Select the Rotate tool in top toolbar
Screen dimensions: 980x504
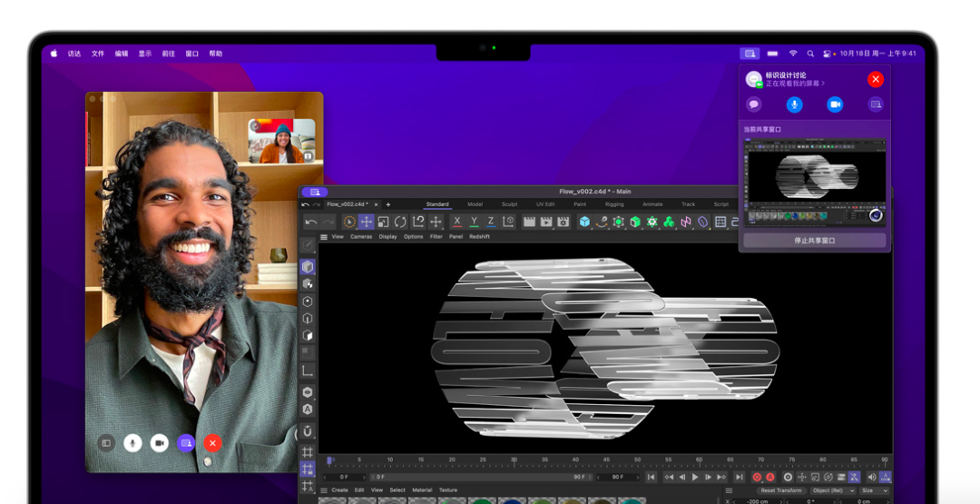click(400, 222)
